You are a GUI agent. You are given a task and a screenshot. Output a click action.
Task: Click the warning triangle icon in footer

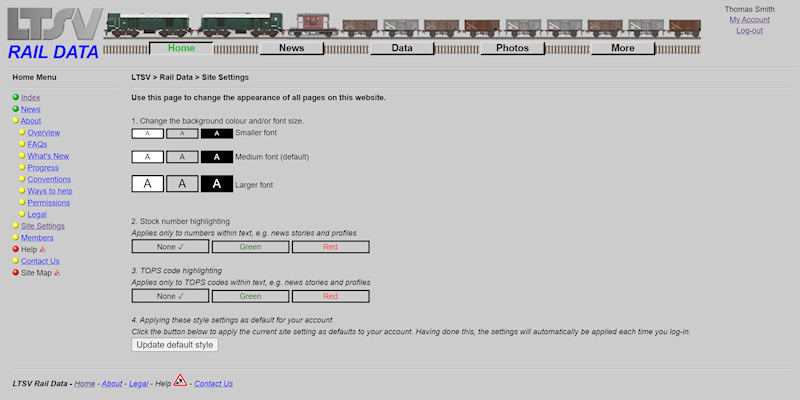180,381
